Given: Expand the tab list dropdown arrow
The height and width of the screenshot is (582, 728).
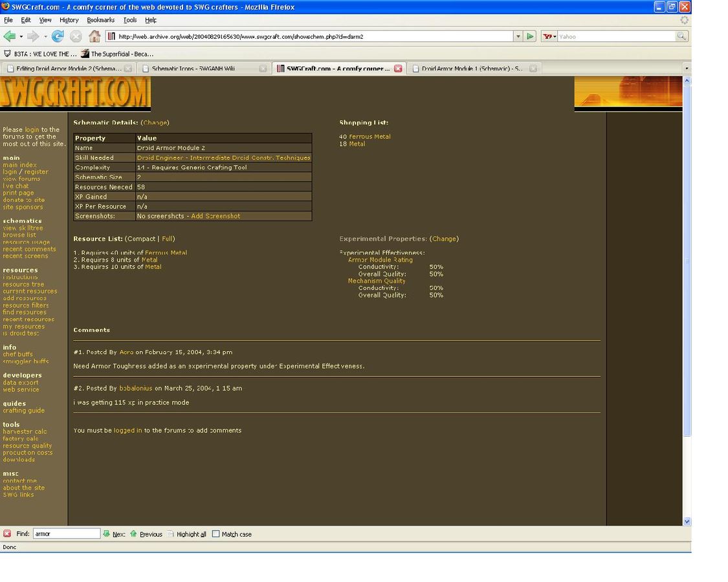Looking at the screenshot, I should (x=686, y=69).
